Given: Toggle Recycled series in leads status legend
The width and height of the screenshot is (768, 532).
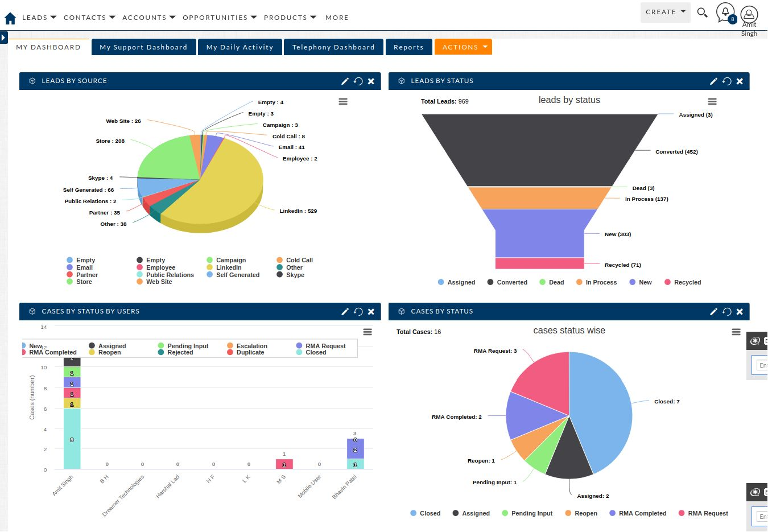Looking at the screenshot, I should click(x=683, y=282).
